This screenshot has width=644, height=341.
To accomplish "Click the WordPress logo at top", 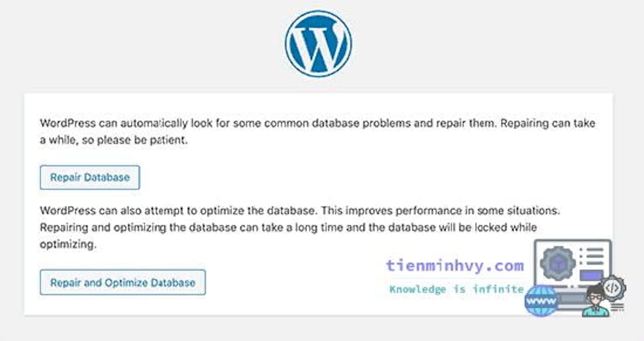I will coord(318,44).
